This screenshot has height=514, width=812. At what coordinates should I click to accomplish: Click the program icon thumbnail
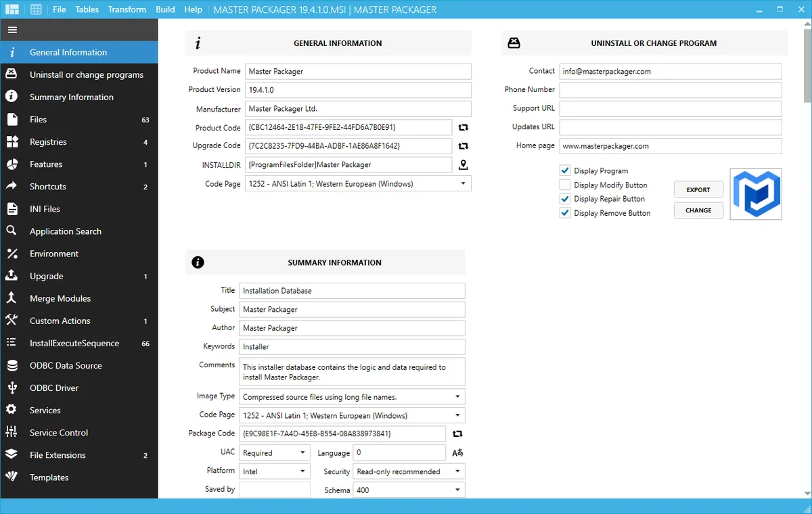[x=756, y=194]
